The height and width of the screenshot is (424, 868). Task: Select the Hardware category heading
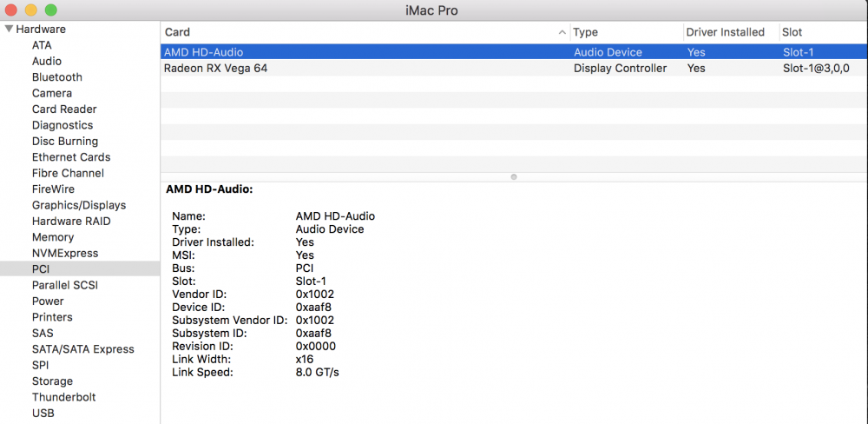(41, 29)
